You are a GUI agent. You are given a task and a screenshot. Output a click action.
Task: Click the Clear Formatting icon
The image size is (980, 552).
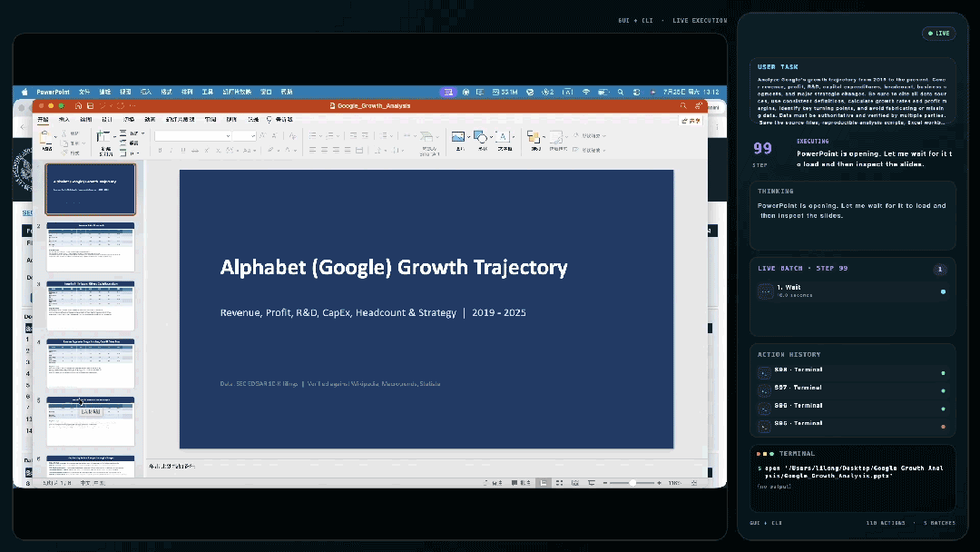point(292,135)
